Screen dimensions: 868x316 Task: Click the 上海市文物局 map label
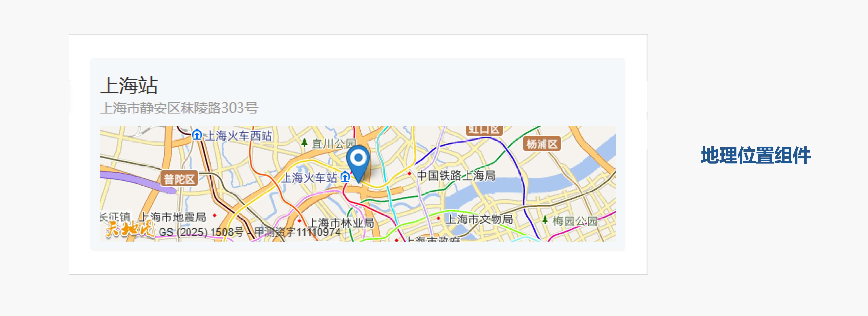click(x=480, y=219)
